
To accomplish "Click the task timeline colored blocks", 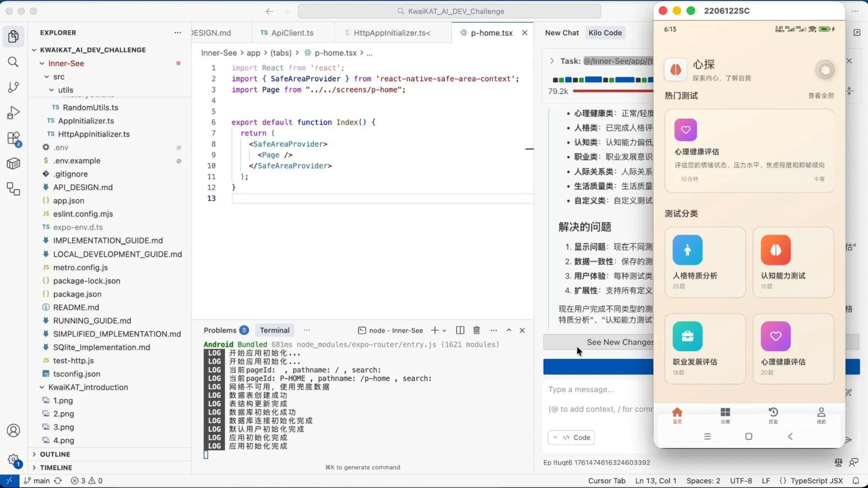I will 603,80.
